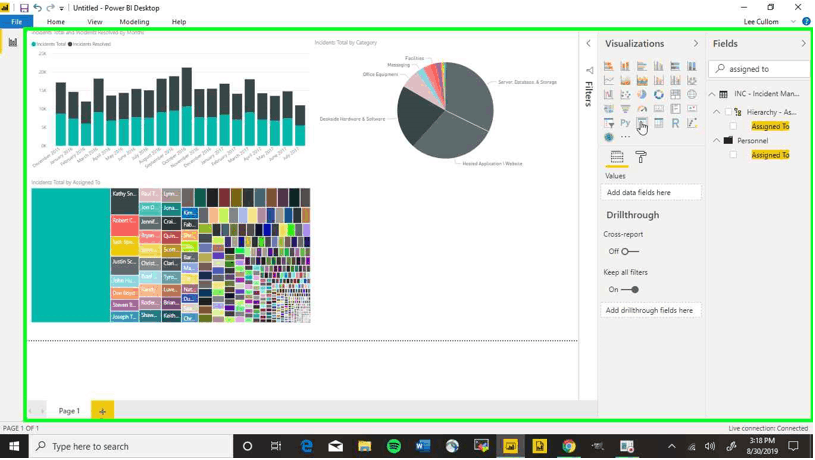Collapse the Visualizations pane chevron
The image size is (815, 460).
click(x=696, y=44)
